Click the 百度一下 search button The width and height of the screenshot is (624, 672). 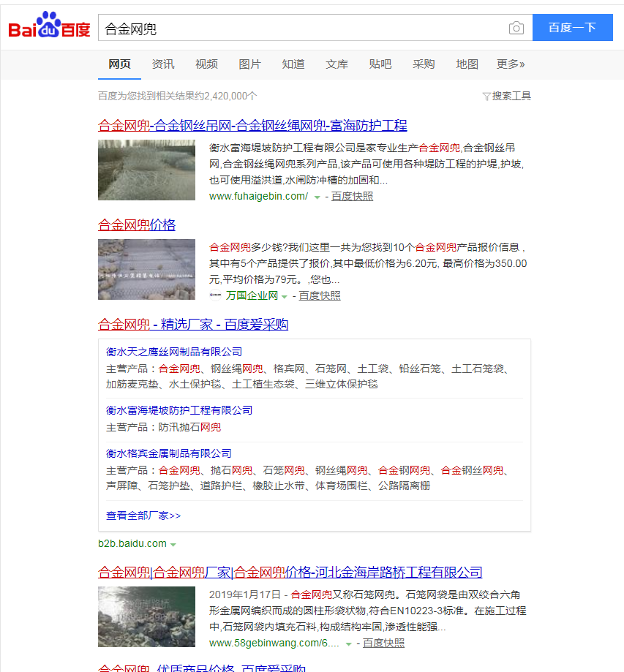[x=572, y=28]
